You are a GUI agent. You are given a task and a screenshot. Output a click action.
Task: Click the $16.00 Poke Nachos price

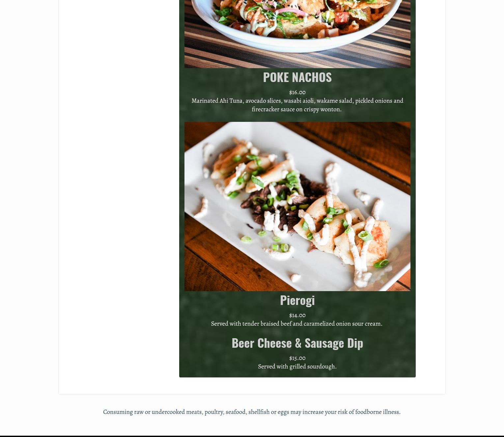click(x=297, y=92)
